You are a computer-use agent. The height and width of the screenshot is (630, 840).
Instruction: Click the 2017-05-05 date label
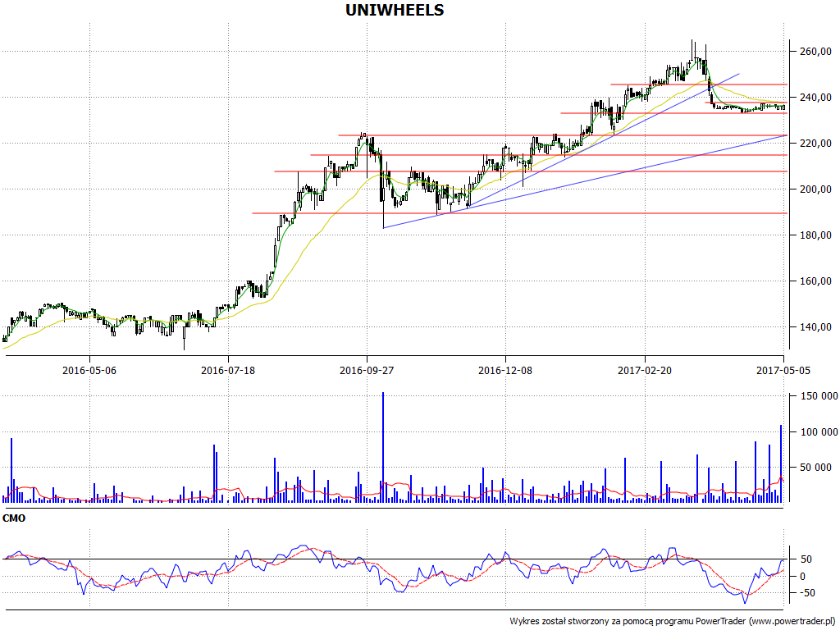pos(783,370)
